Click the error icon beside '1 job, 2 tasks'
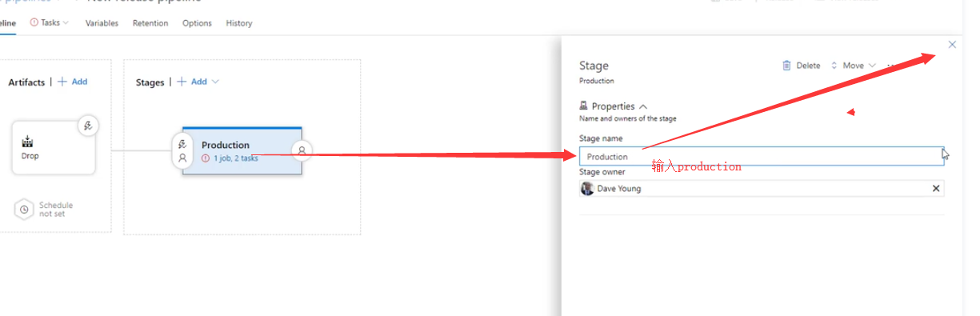Image resolution: width=980 pixels, height=316 pixels. pos(206,158)
